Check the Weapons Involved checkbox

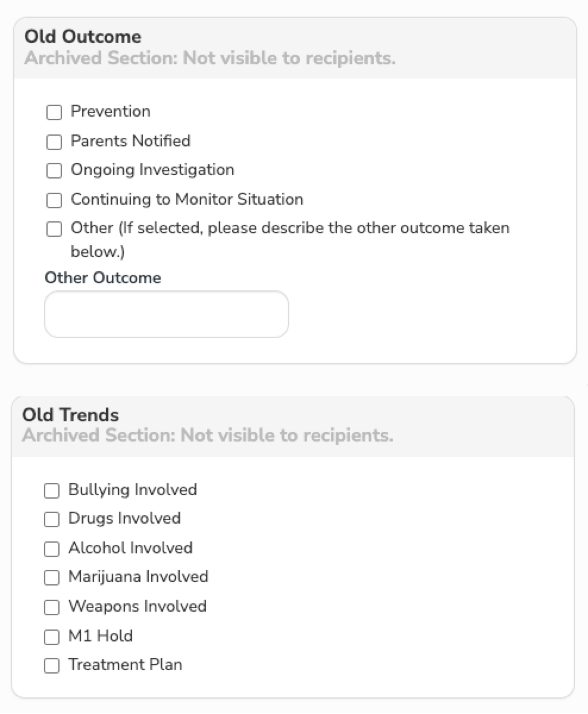(x=52, y=607)
